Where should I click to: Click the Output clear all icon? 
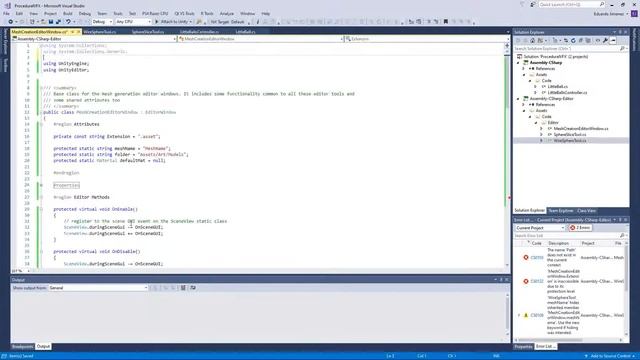183,288
